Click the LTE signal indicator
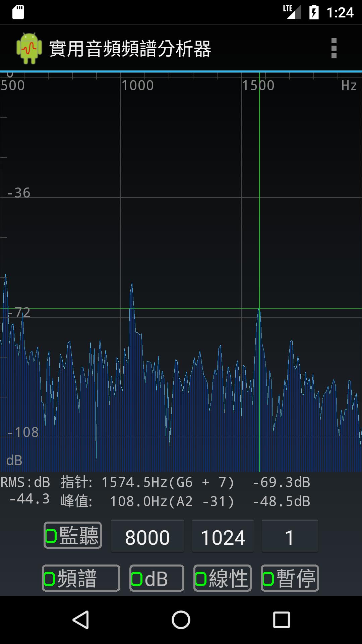This screenshot has width=362, height=644. pos(292,12)
